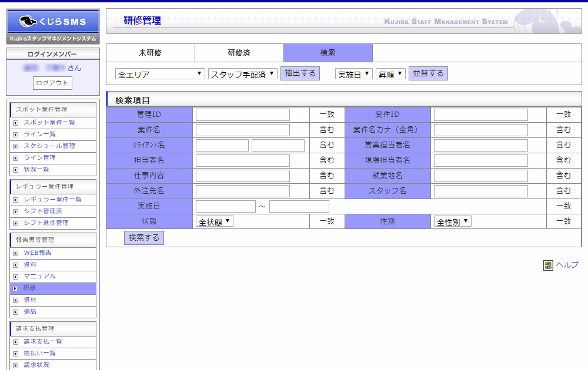Image resolution: width=588 pixels, height=370 pixels.
Task: Click arrow icon beside 資材
Action: click(x=15, y=300)
